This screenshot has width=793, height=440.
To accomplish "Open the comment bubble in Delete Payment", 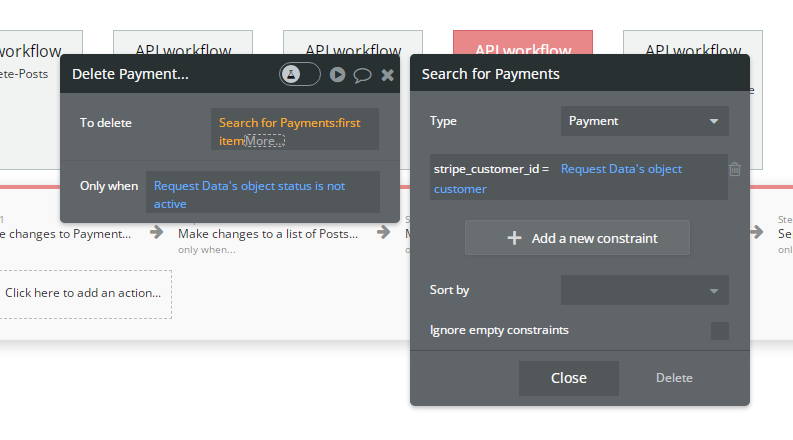I will (362, 75).
